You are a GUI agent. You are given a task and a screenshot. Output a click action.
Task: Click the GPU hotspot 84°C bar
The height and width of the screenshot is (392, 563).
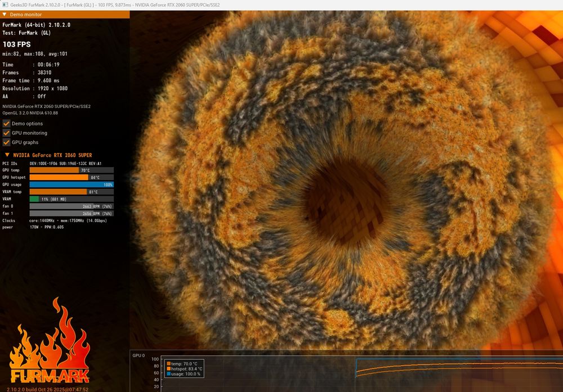[72, 177]
